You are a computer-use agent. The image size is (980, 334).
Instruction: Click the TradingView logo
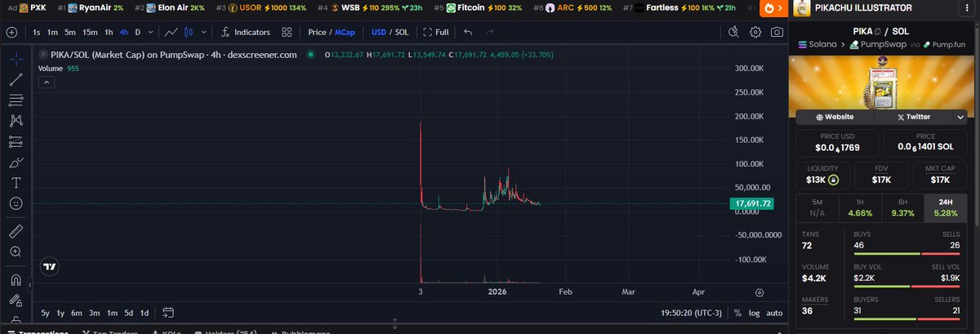[50, 266]
